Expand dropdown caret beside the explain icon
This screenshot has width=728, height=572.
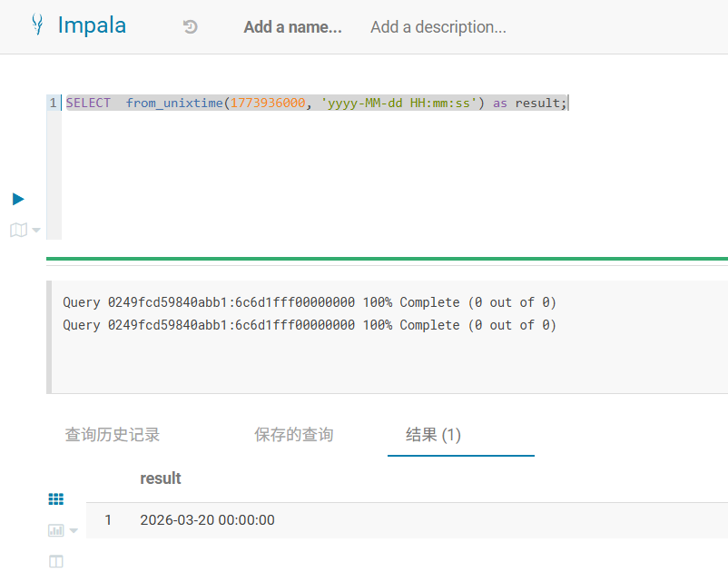coord(36,231)
